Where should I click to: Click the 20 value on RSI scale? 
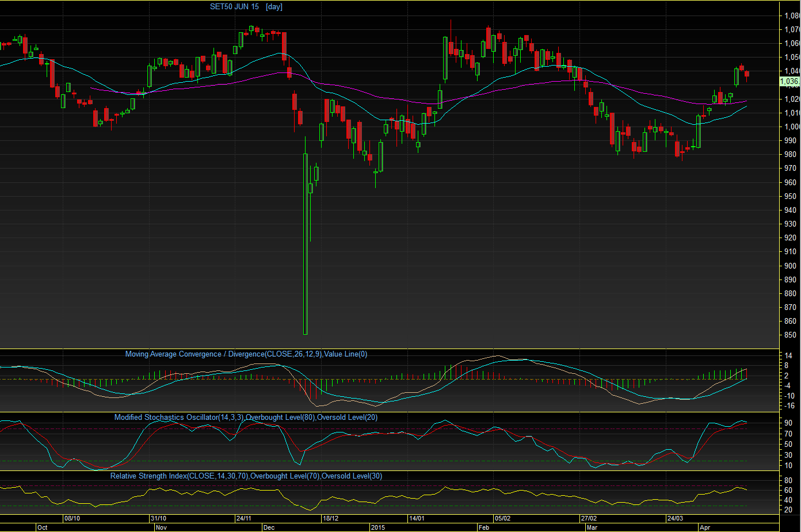tap(788, 510)
